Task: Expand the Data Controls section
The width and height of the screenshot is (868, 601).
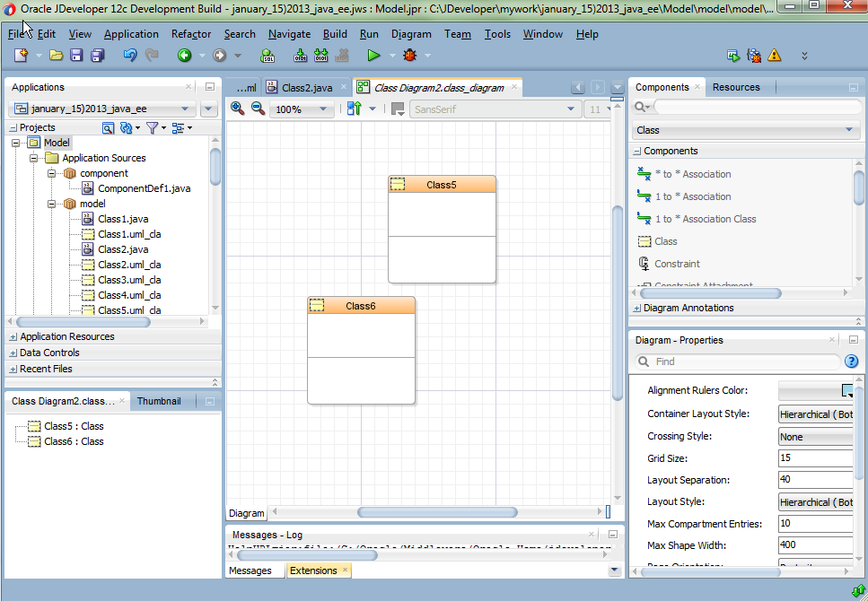Action: pyautogui.click(x=13, y=353)
